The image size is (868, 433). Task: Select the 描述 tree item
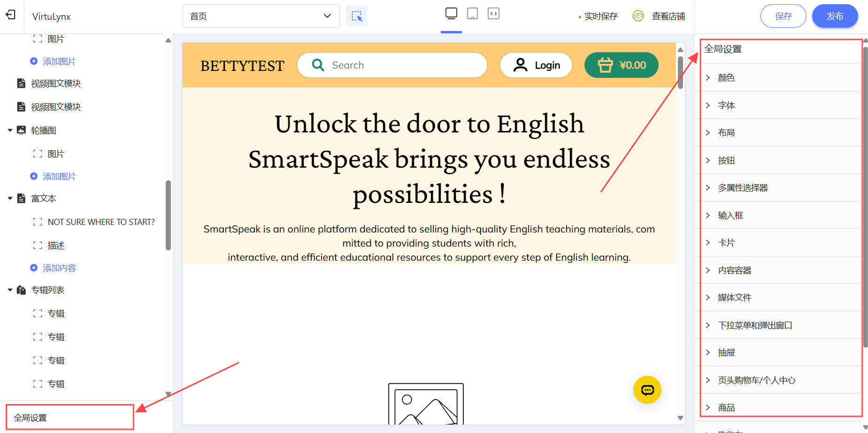coord(56,245)
